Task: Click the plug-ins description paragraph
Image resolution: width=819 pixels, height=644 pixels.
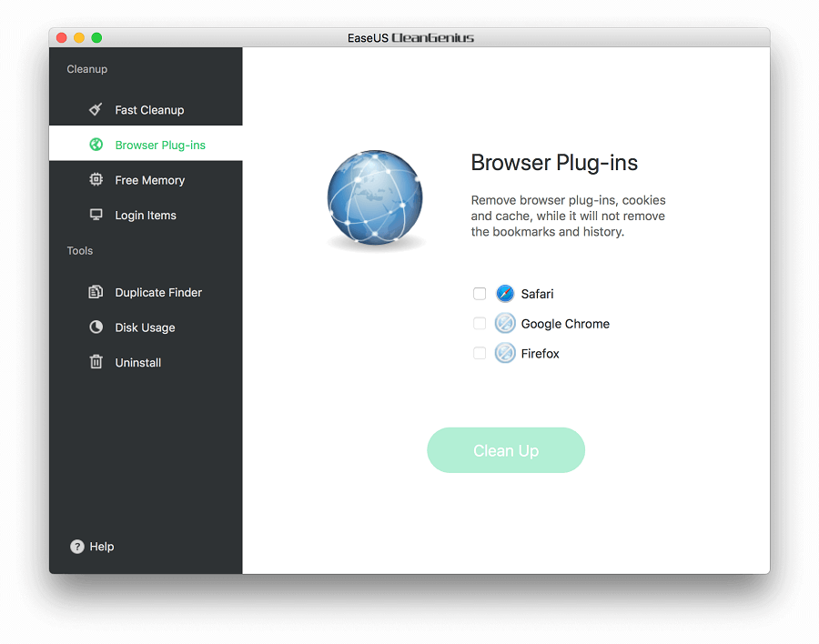Action: (x=568, y=216)
